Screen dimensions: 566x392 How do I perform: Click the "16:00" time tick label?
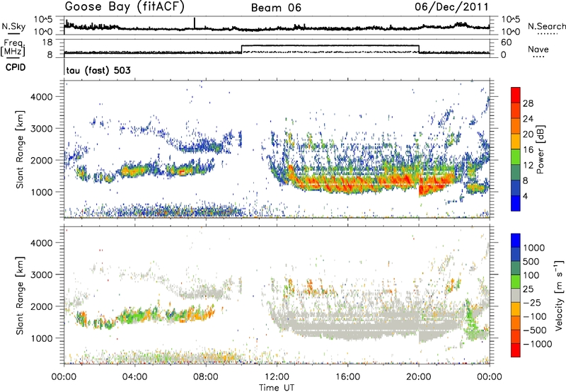[x=347, y=377]
